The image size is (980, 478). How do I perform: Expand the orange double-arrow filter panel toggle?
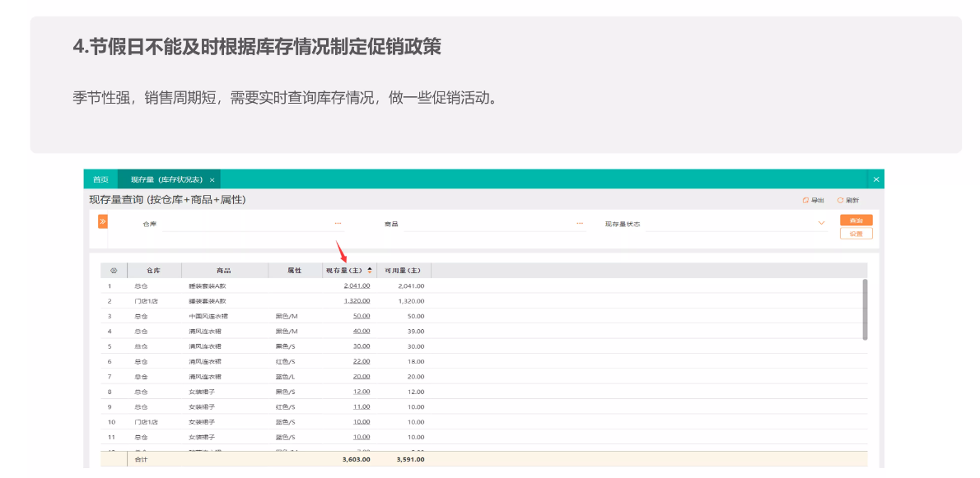tap(103, 221)
